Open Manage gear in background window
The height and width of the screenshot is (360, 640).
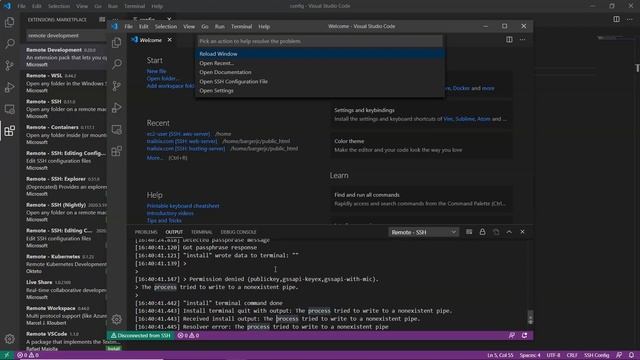point(9,338)
